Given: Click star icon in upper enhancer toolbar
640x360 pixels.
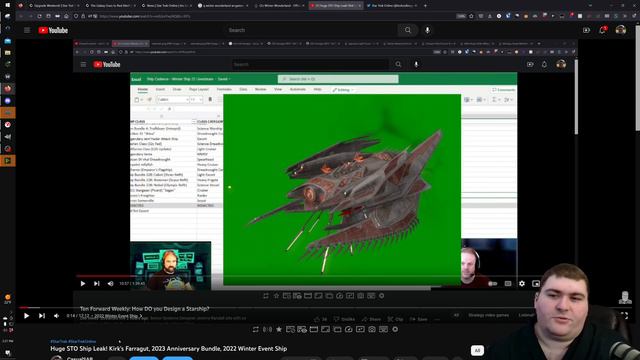Looking at the screenshot, I should pyautogui.click(x=276, y=296).
